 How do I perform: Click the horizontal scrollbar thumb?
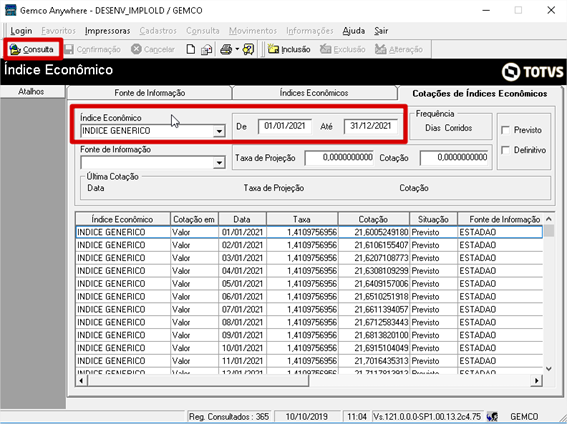click(x=198, y=381)
